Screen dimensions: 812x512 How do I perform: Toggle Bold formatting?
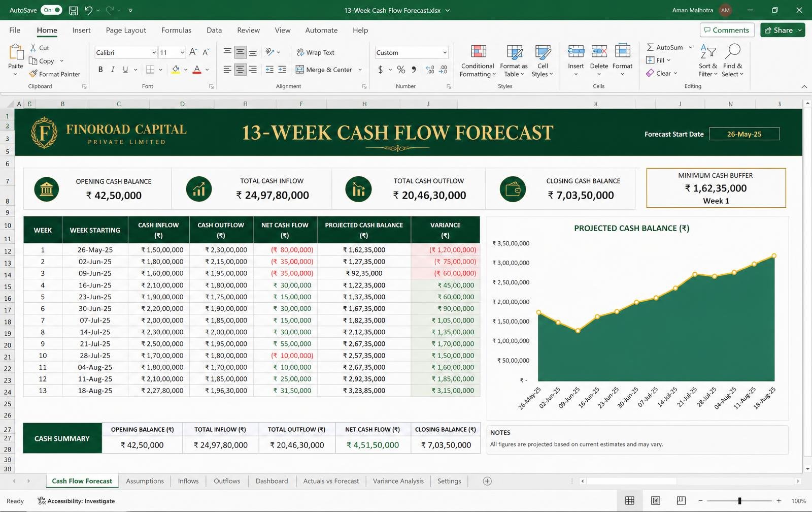pos(100,70)
